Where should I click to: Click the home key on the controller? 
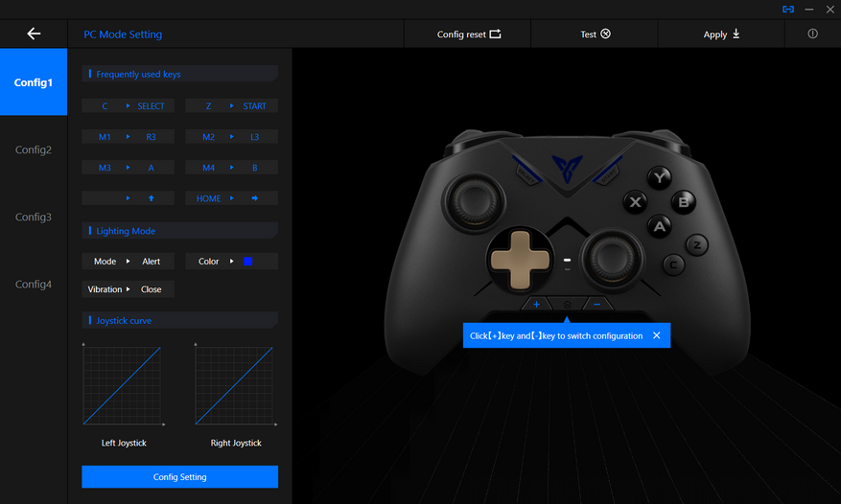click(567, 305)
